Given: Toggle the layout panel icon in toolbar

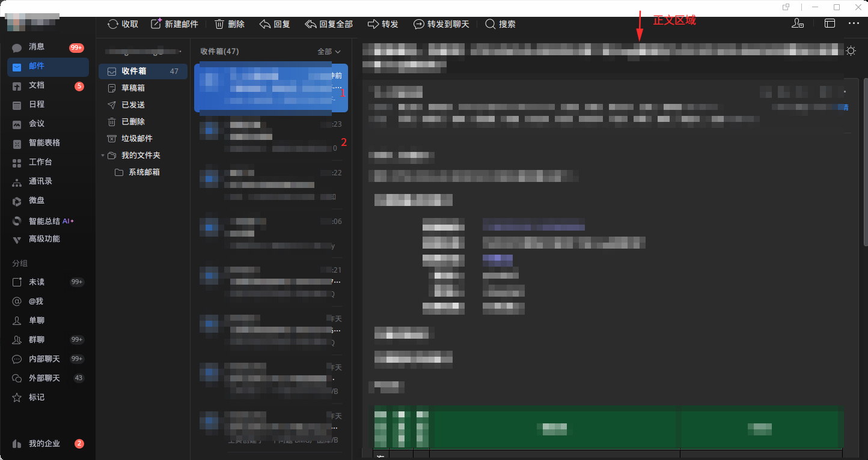Looking at the screenshot, I should coord(830,24).
